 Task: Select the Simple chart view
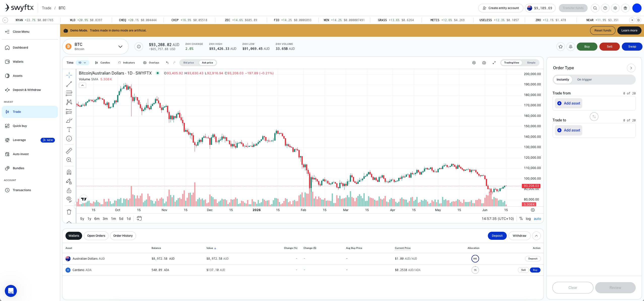coord(531,63)
